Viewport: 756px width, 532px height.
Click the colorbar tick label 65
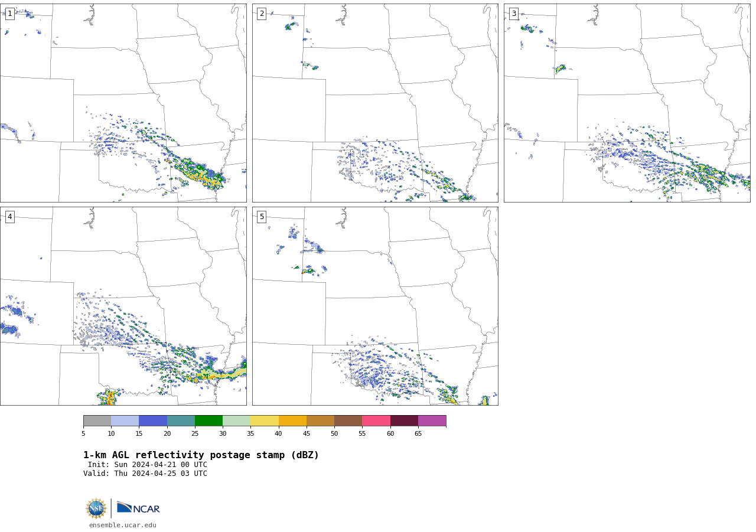pyautogui.click(x=418, y=434)
